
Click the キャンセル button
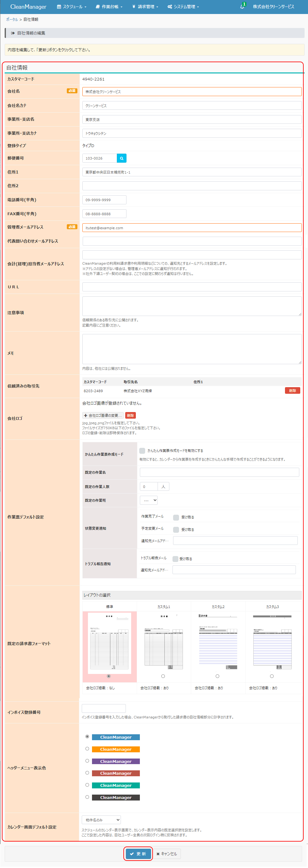[167, 854]
